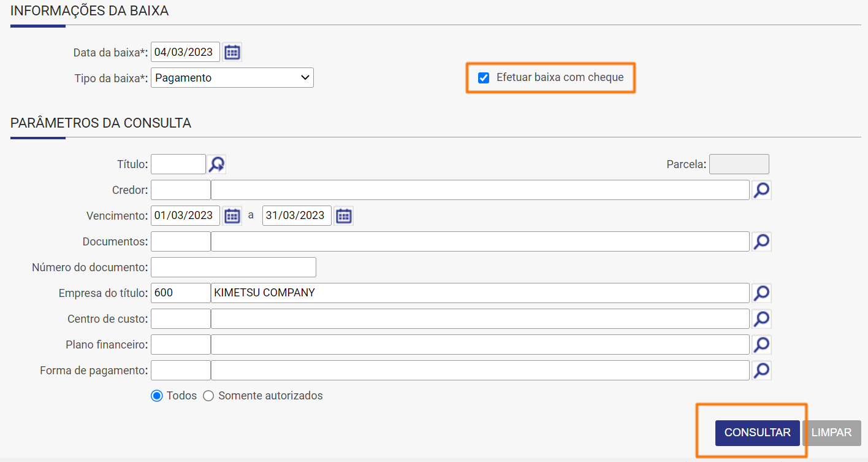The width and height of the screenshot is (868, 462).
Task: Click the Somente autorizados label text
Action: tap(270, 396)
